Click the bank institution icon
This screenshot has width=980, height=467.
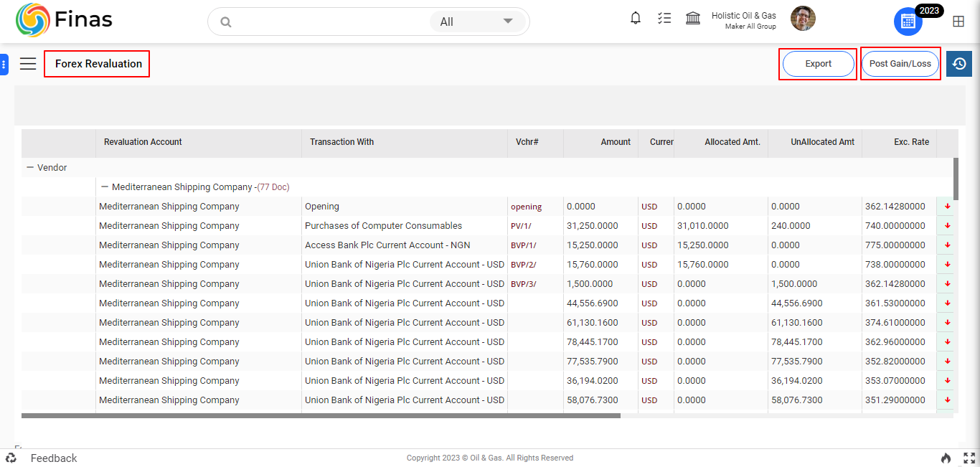693,18
